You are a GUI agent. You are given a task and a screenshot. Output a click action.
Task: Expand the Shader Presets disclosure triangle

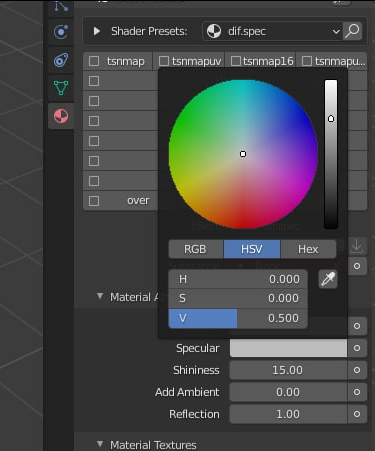point(97,31)
